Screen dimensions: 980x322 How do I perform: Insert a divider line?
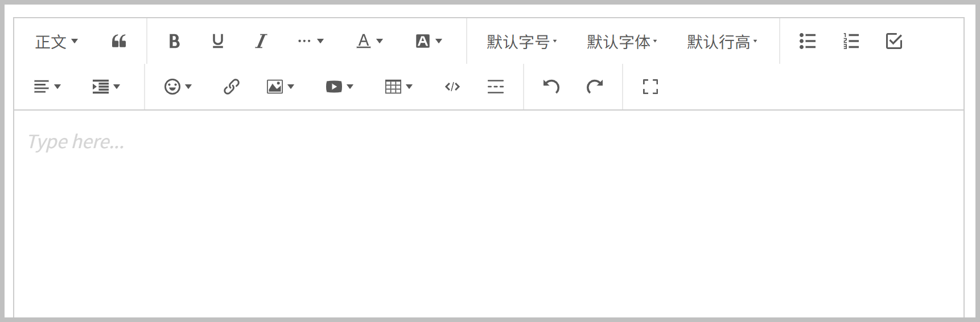coord(495,87)
